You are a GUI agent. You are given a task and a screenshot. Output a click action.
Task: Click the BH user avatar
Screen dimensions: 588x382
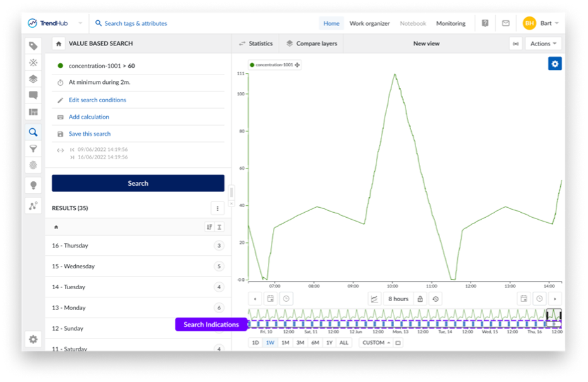tap(529, 23)
